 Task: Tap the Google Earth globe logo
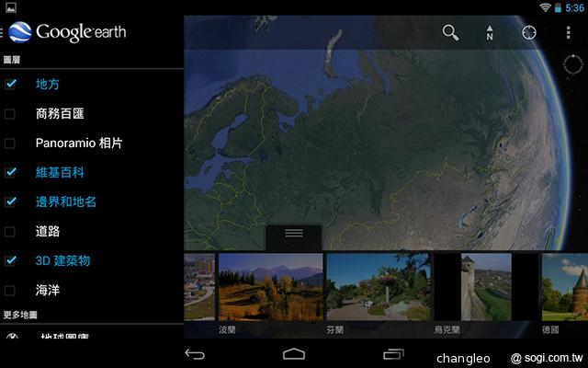[x=20, y=32]
